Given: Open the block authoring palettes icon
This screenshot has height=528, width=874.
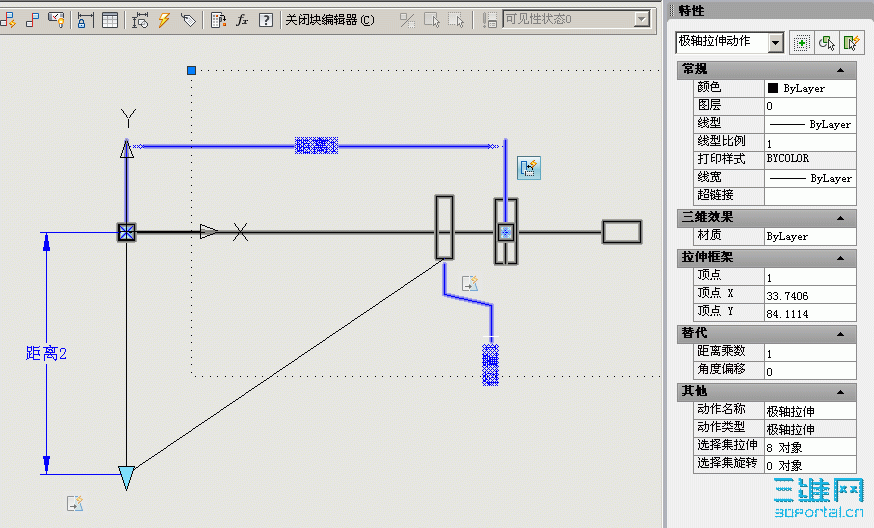Looking at the screenshot, I should pyautogui.click(x=218, y=20).
